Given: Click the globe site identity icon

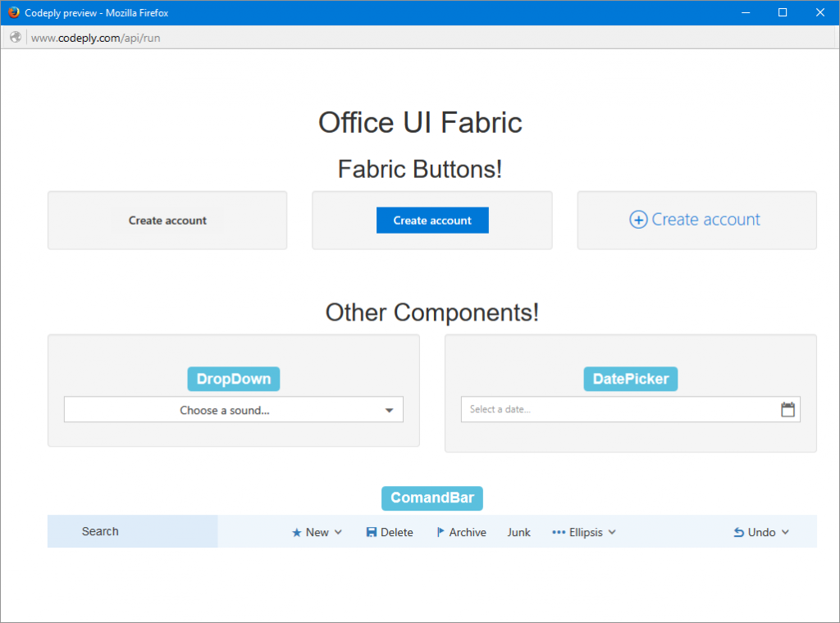Looking at the screenshot, I should pos(16,38).
